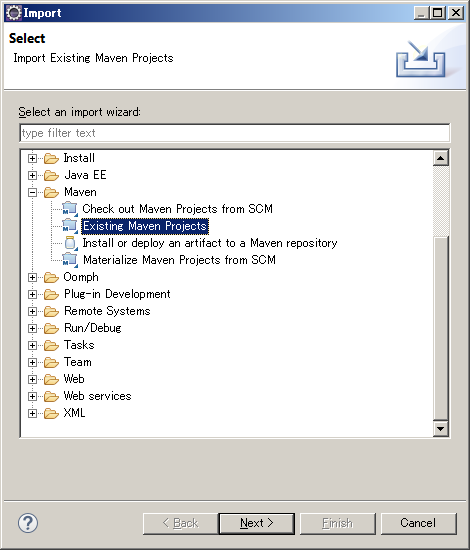Expand the Remote Systems category

pyautogui.click(x=32, y=312)
